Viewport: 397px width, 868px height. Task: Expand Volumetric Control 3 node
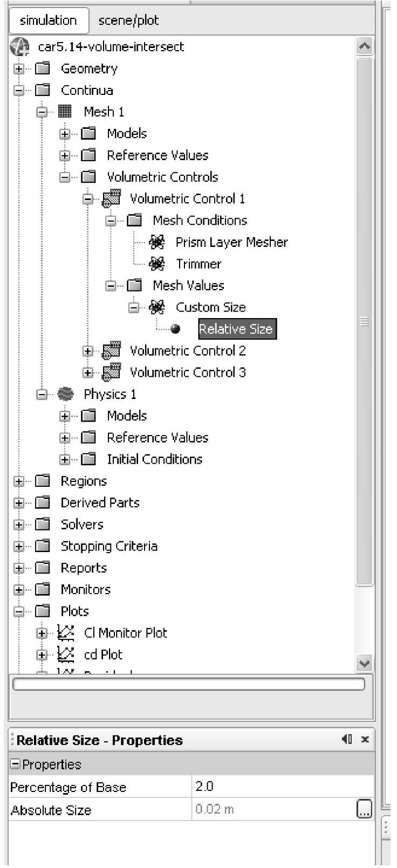click(x=88, y=373)
